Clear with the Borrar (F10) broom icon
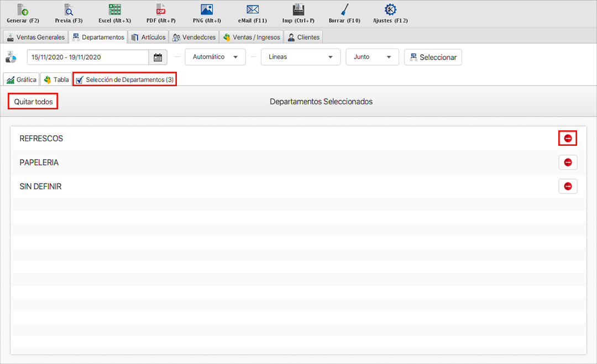Image resolution: width=597 pixels, height=364 pixels. pyautogui.click(x=344, y=10)
